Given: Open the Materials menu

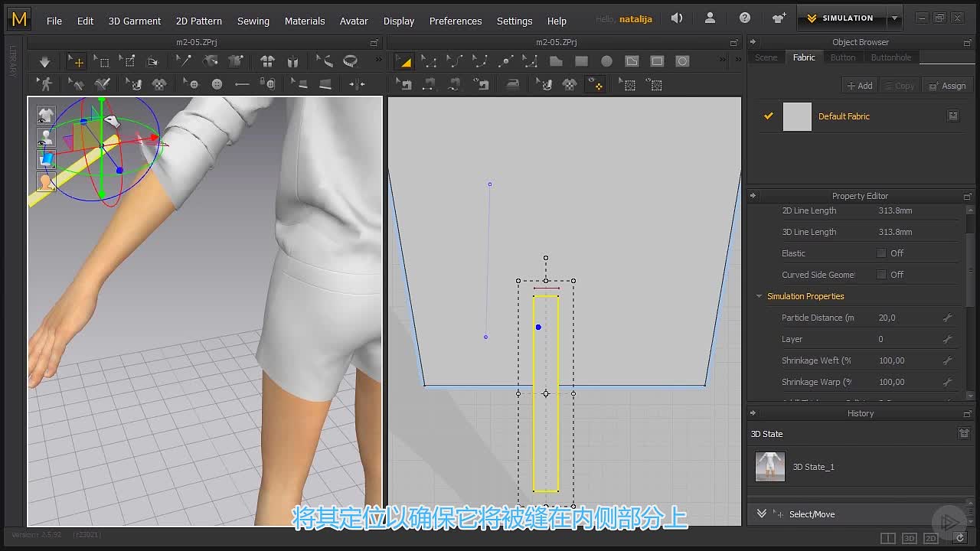Looking at the screenshot, I should [x=305, y=21].
